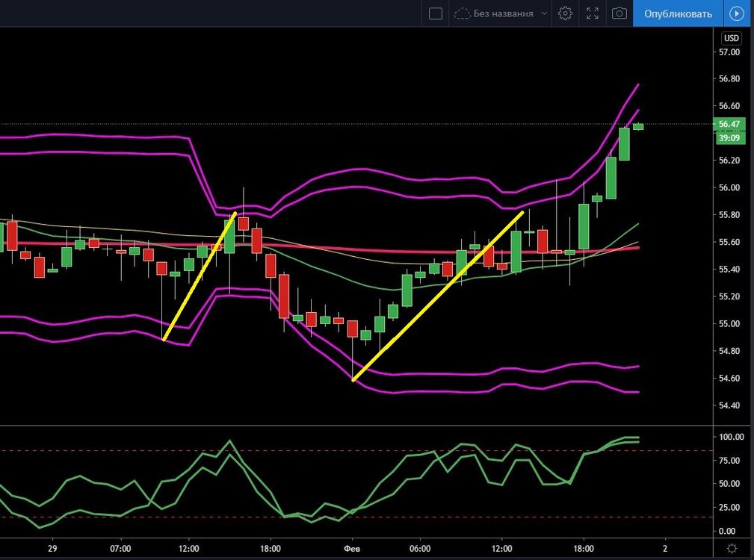Click the 29 date label on time axis
This screenshot has height=560, width=754.
tap(52, 549)
